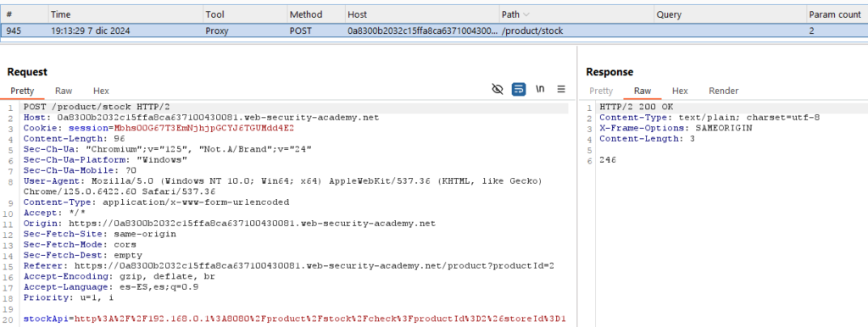Switch to the request Raw tab
This screenshot has width=868, height=327.
click(64, 91)
